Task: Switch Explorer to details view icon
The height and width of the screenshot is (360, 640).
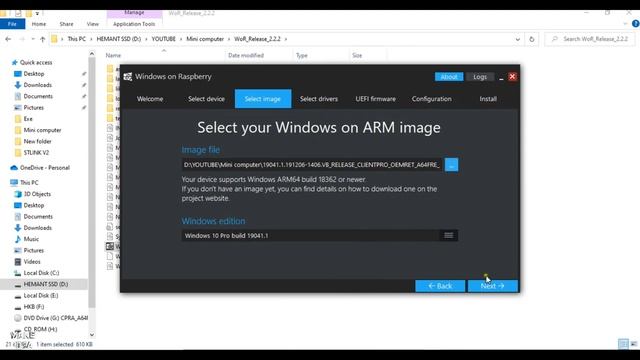Action: tap(623, 344)
